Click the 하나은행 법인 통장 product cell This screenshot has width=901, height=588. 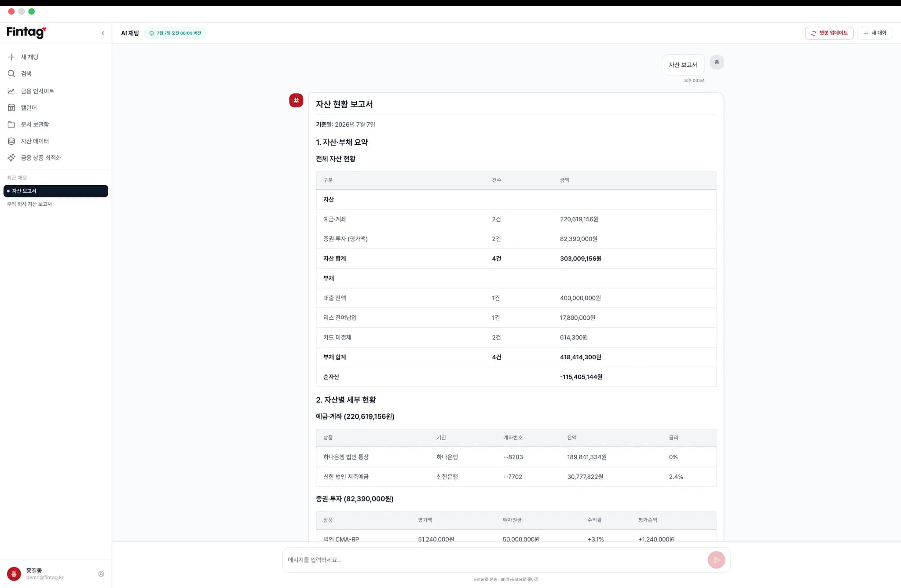(x=346, y=457)
